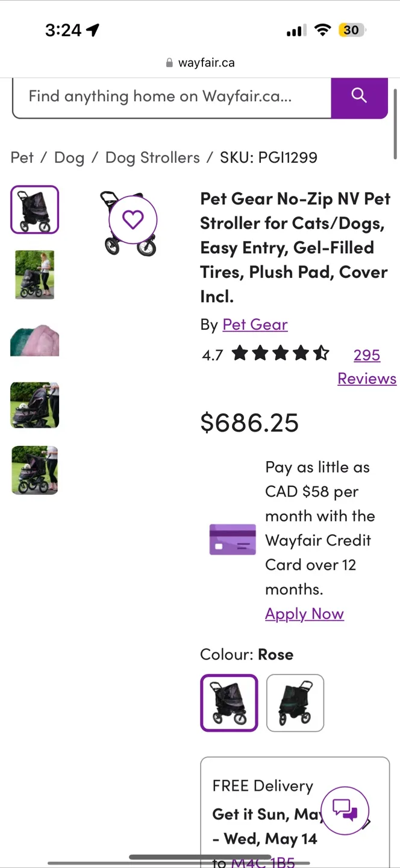Select the plush pad product thumbnail
Viewport: 400px width, 868px height.
click(x=34, y=340)
